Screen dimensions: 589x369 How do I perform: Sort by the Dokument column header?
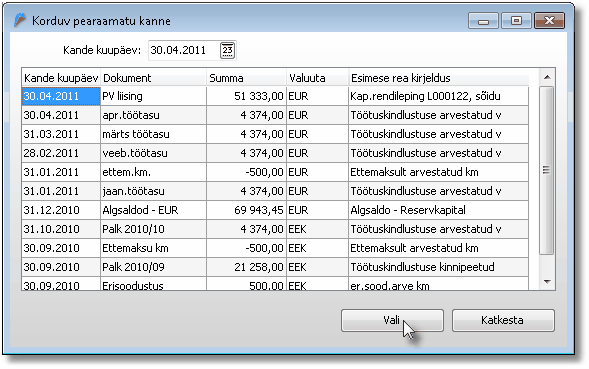coord(153,78)
